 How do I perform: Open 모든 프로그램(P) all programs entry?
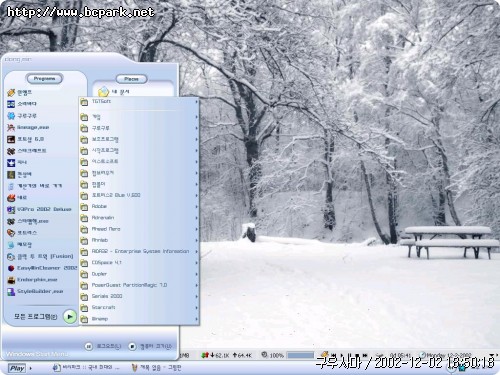pos(36,317)
